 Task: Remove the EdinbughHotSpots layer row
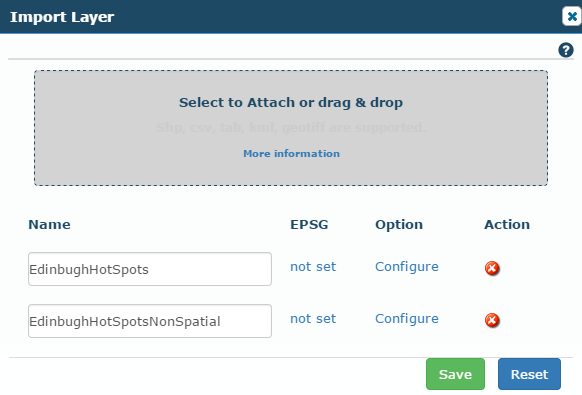pos(492,268)
